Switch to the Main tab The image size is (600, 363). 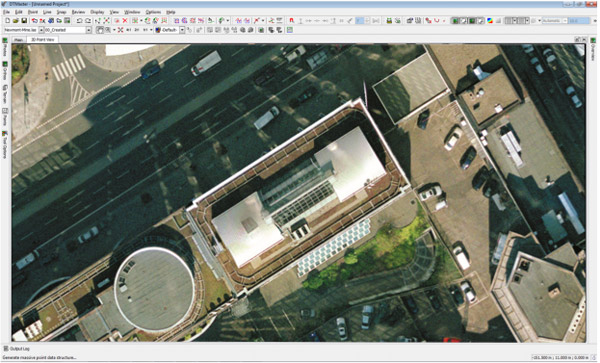click(18, 39)
